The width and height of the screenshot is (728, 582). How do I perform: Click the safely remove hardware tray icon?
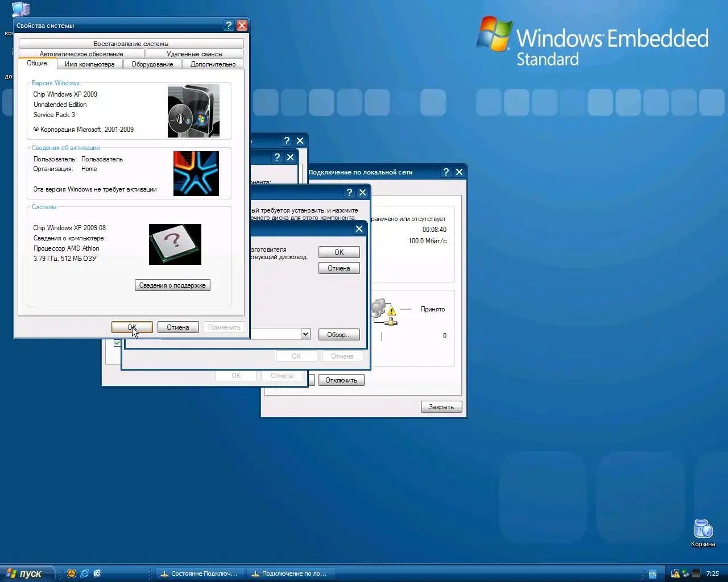pyautogui.click(x=685, y=573)
